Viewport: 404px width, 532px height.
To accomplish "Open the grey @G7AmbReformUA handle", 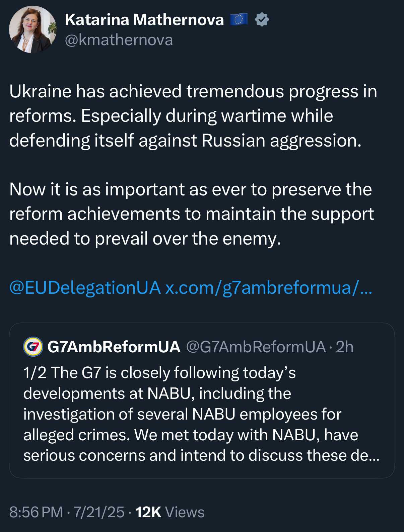I will [x=256, y=347].
